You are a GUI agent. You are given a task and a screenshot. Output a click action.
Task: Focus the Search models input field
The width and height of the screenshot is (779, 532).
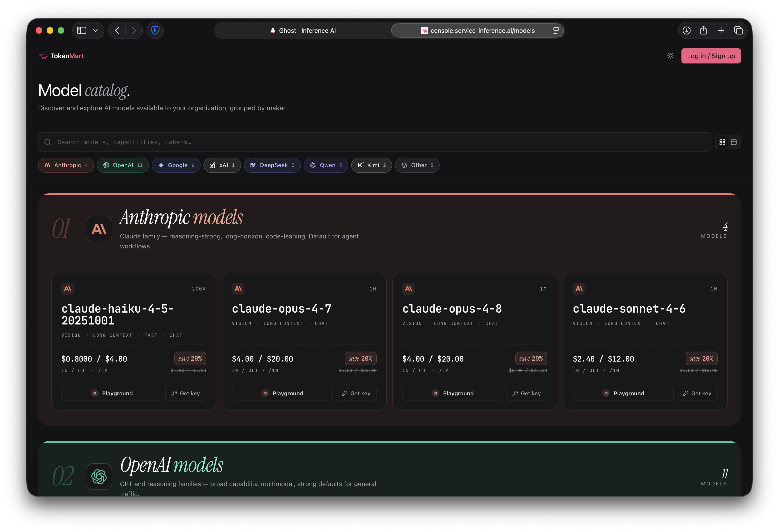pos(375,142)
